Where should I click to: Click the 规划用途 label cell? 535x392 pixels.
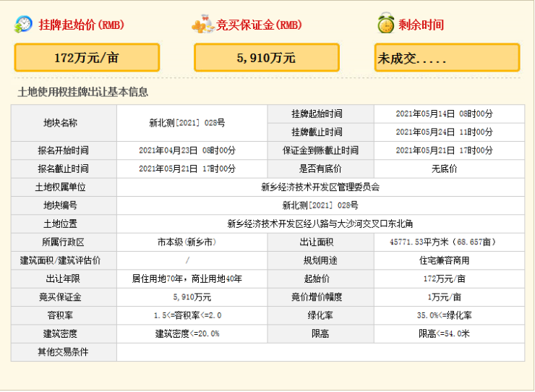click(x=321, y=260)
